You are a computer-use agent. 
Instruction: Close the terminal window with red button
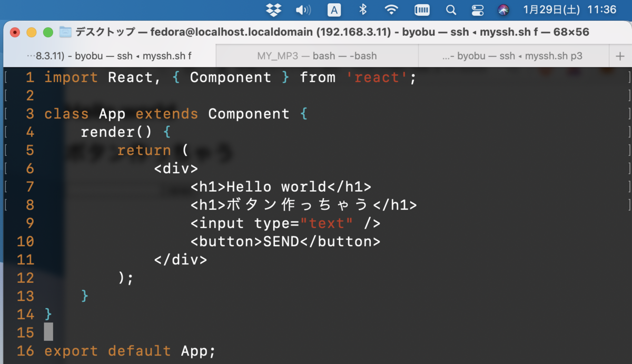point(15,32)
